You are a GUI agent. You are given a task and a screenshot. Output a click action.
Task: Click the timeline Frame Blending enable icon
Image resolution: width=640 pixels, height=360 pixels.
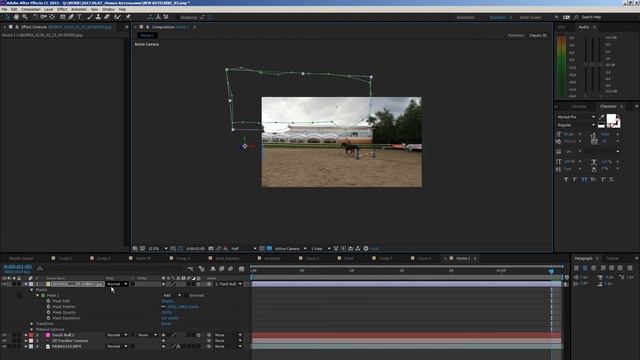coord(222,269)
